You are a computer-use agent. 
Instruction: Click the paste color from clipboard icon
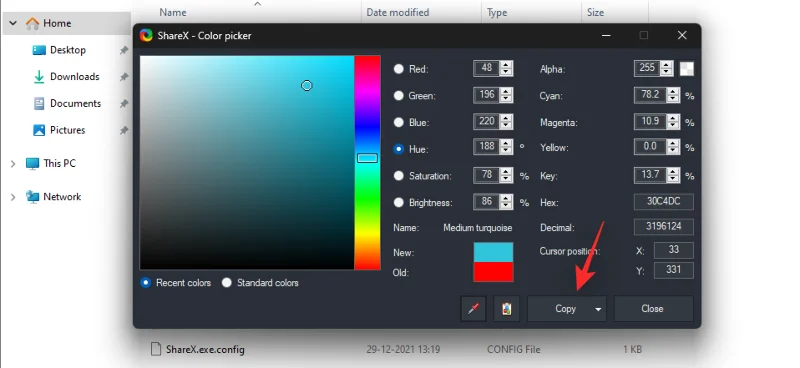tap(507, 309)
